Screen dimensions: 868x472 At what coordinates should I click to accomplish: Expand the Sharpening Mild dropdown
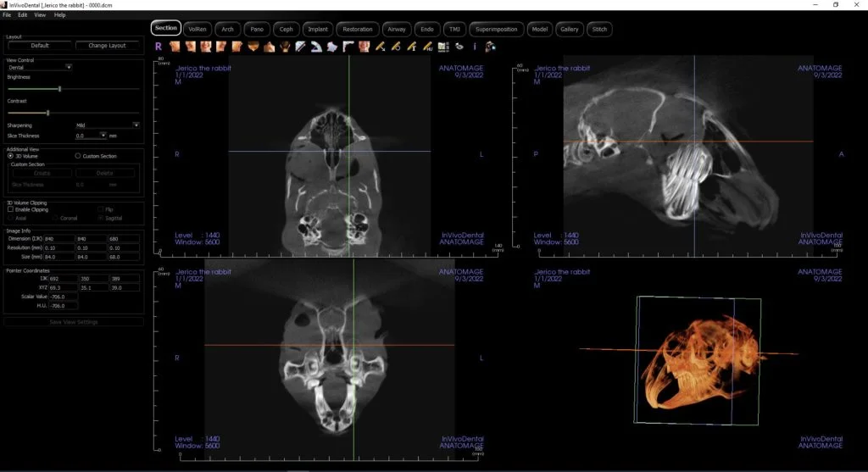(108, 125)
